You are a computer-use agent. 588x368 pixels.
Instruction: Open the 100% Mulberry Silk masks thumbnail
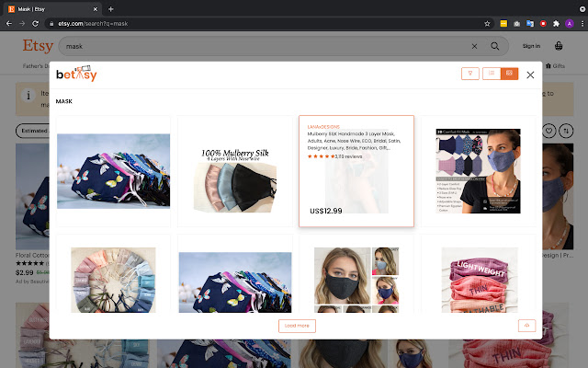(235, 180)
